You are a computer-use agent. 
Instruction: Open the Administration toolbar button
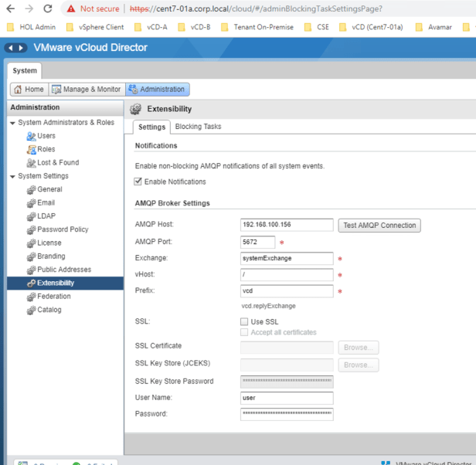pos(157,90)
